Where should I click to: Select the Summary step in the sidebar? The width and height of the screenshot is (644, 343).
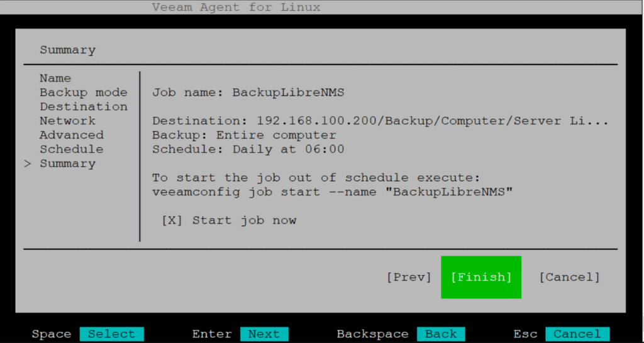coord(67,164)
